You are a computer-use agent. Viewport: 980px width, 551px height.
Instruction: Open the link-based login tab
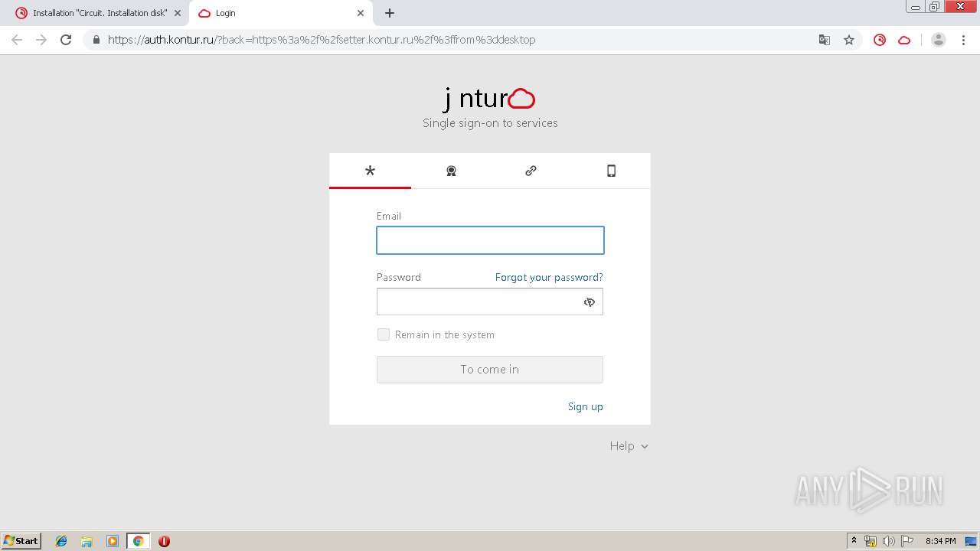tap(531, 171)
